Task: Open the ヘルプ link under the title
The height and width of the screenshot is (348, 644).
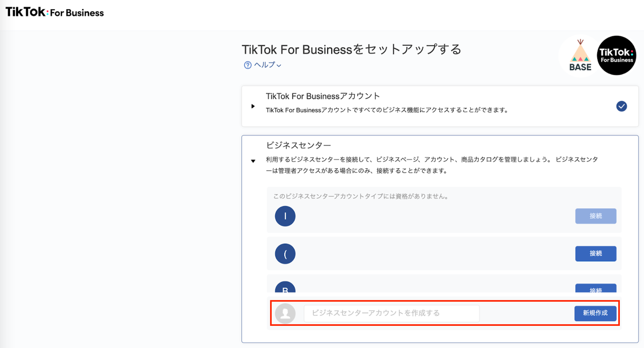Action: pyautogui.click(x=262, y=65)
